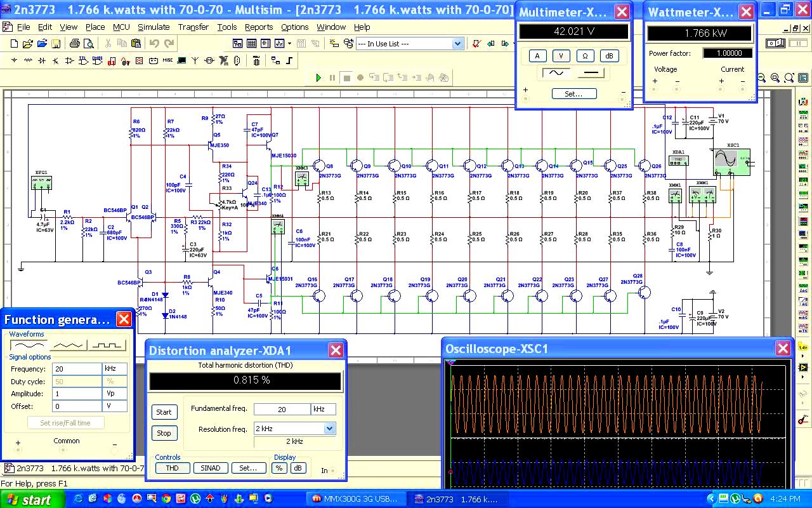Click Function generator Frequency value field

(77, 369)
